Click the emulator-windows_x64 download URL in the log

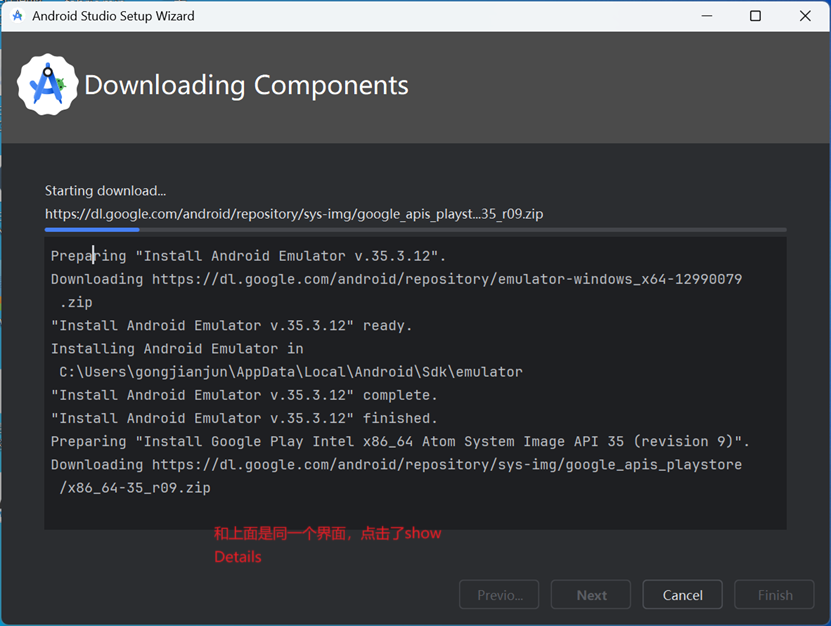447,279
